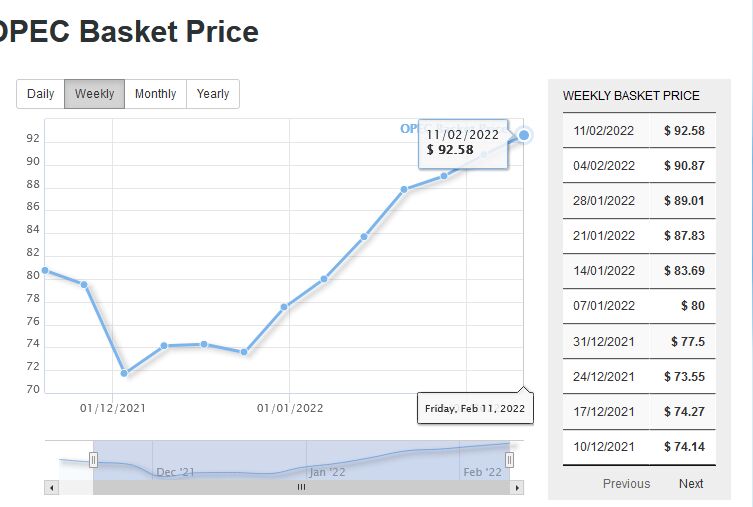Click the lowest data point on the chart
753x507 pixels.
[124, 373]
